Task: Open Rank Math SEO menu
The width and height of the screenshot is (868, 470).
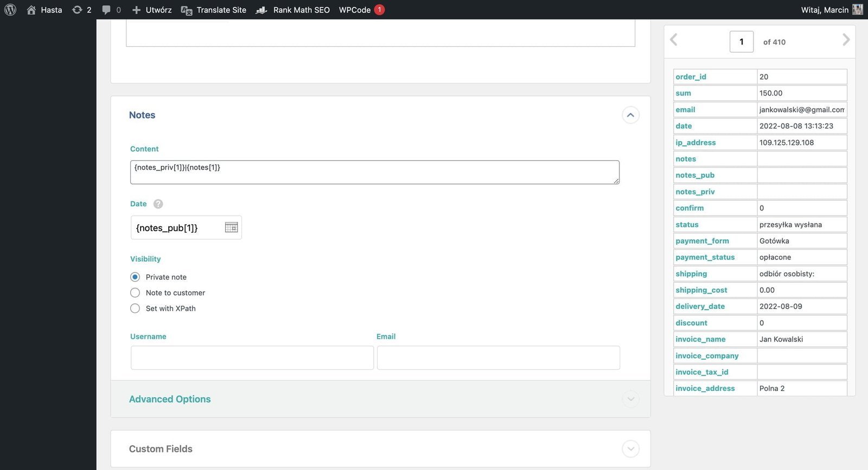Action: tap(293, 10)
